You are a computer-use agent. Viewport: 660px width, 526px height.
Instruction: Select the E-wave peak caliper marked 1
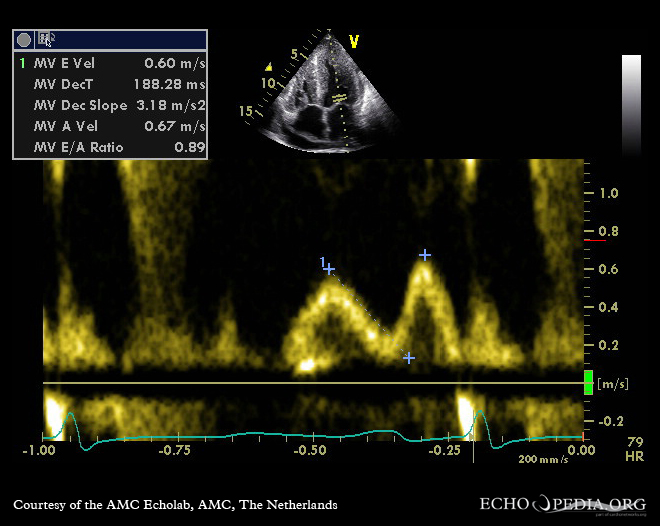point(328,268)
